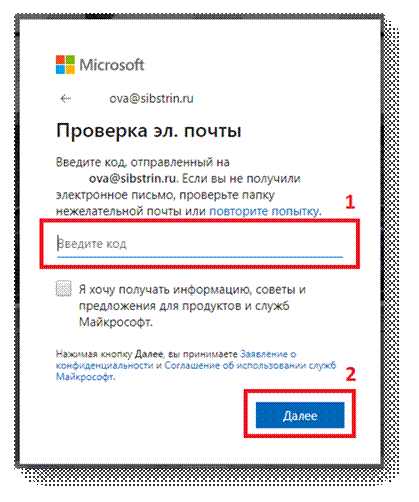Enable the Microsoft offers checkbox
The image size is (419, 502).
pyautogui.click(x=64, y=288)
